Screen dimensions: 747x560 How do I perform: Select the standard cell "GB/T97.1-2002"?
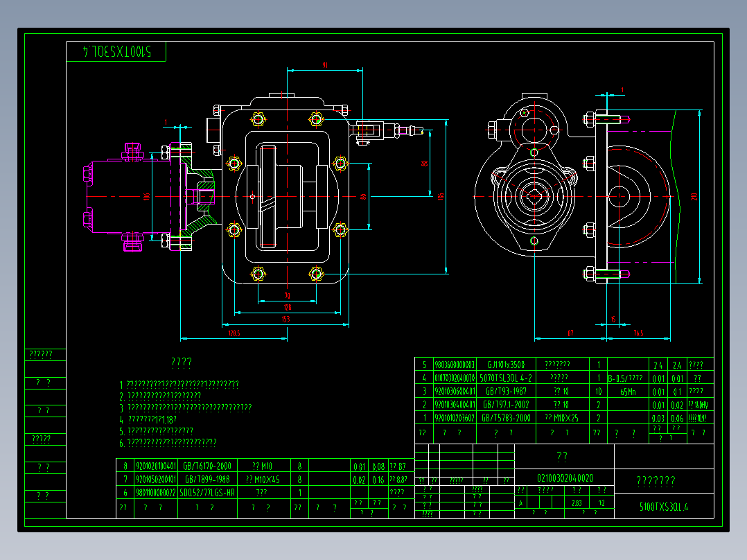[506, 405]
